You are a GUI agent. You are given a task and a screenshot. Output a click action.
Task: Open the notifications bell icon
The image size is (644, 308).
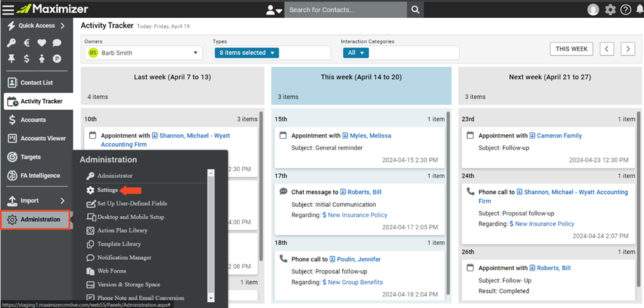pos(639,9)
